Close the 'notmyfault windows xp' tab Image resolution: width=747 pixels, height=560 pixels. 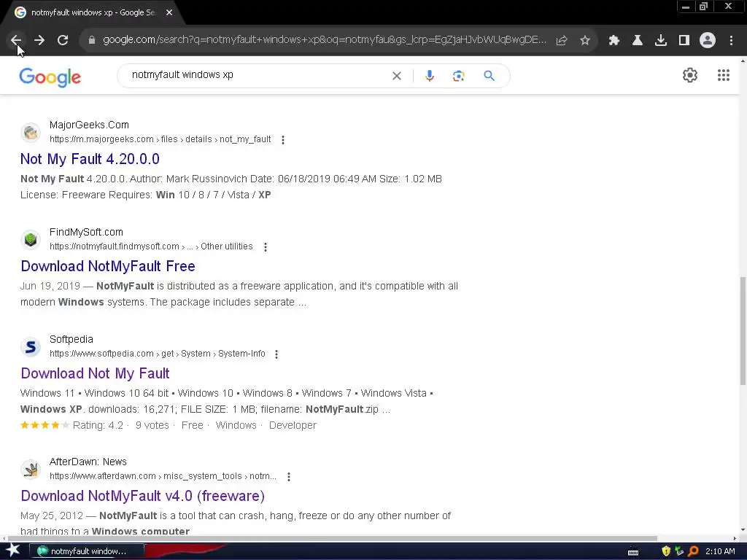point(169,13)
